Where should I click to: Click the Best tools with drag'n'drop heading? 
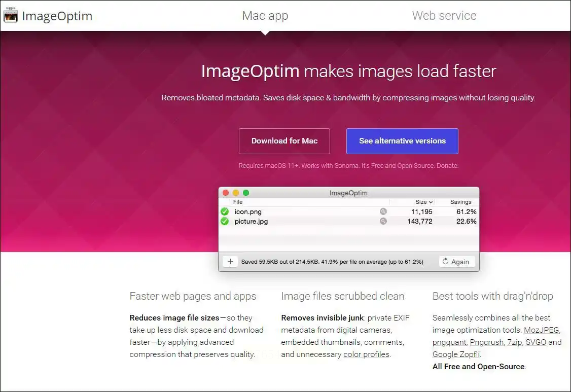point(493,296)
